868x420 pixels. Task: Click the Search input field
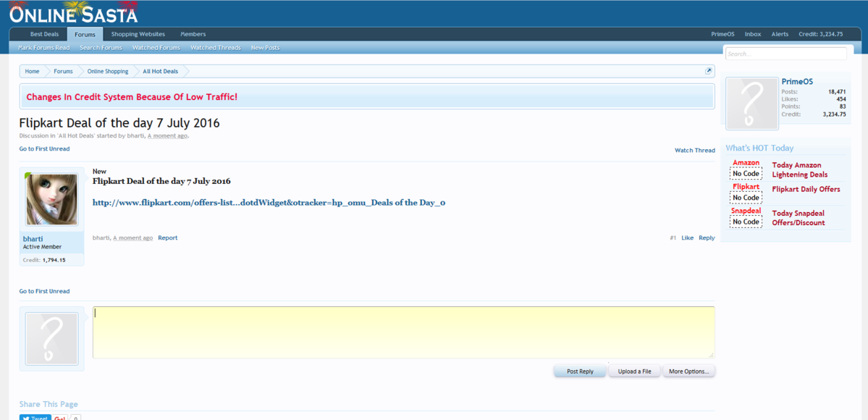point(785,54)
